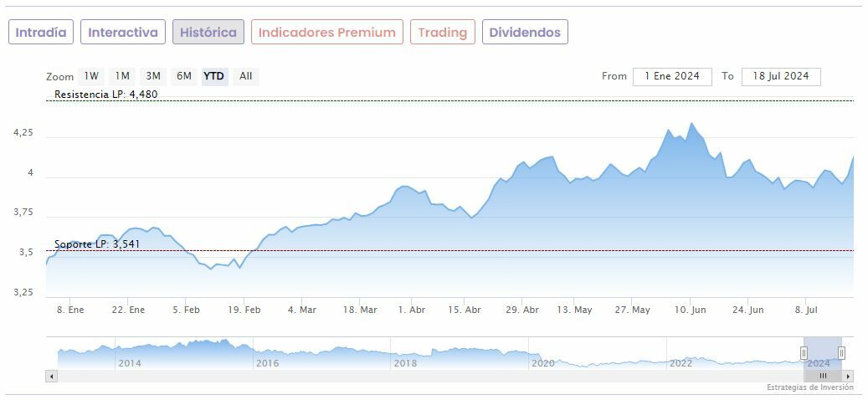
Task: Show All historical data range
Action: 245,76
